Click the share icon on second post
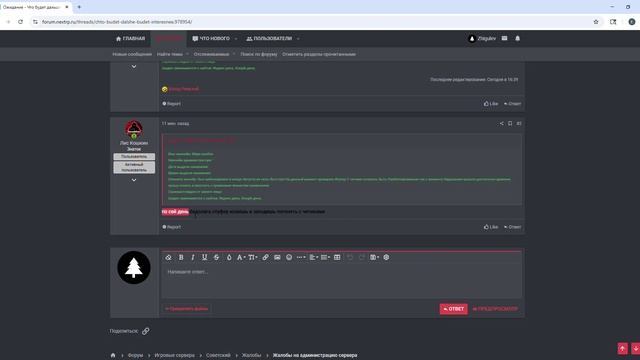This screenshot has height=360, width=640. tap(502, 124)
